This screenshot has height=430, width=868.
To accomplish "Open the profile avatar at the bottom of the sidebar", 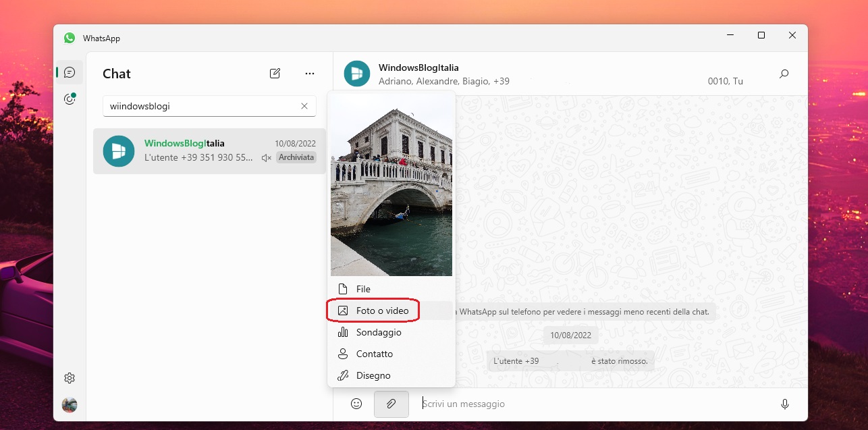I will (x=70, y=405).
